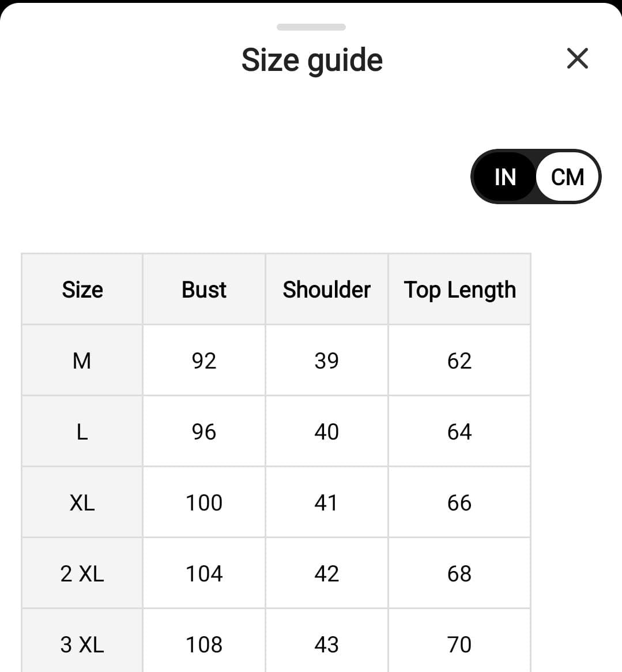Image resolution: width=622 pixels, height=672 pixels.
Task: Click shoulder value 40 for size L
Action: [326, 431]
